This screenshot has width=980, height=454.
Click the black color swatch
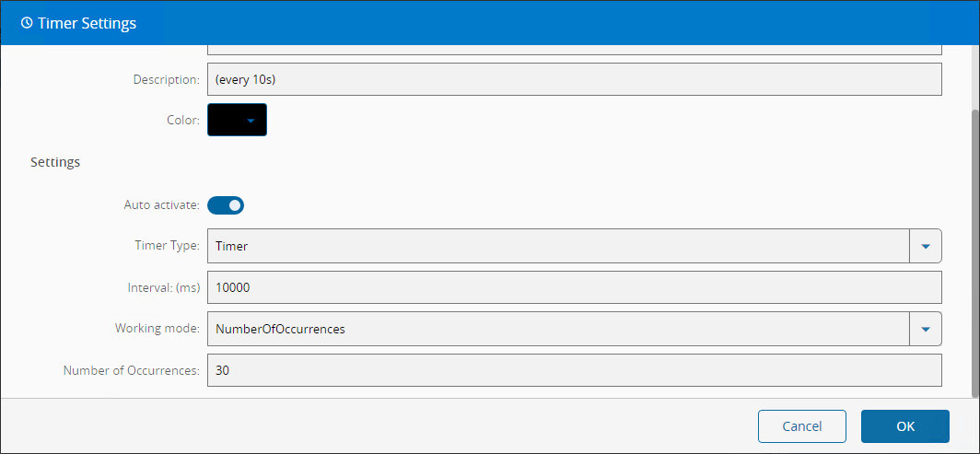(x=226, y=121)
